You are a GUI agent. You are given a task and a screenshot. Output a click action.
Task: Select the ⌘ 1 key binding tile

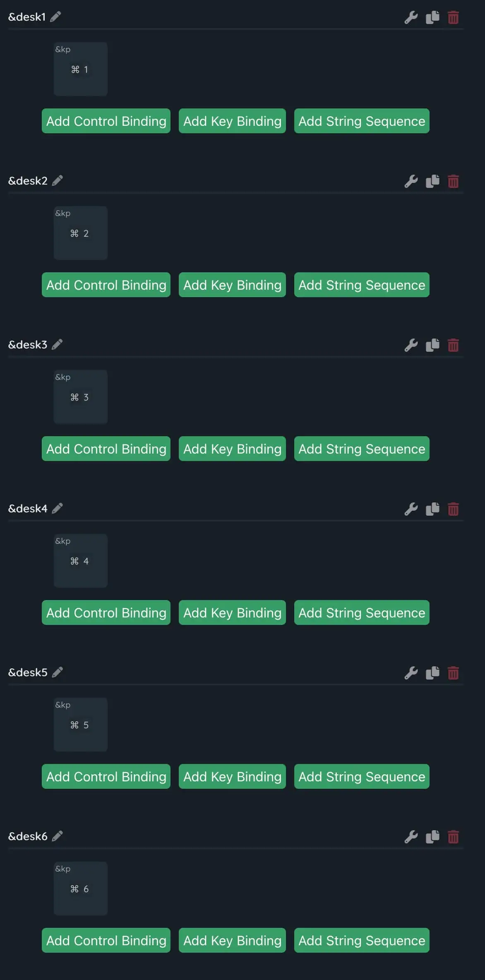[x=81, y=69]
